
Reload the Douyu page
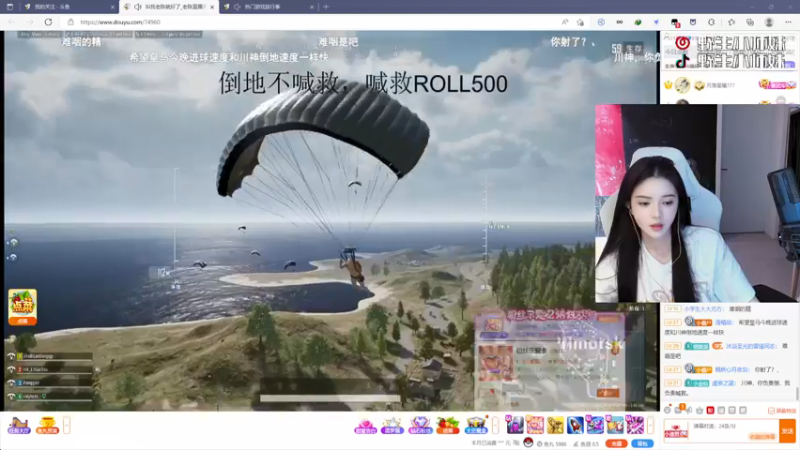[x=48, y=22]
